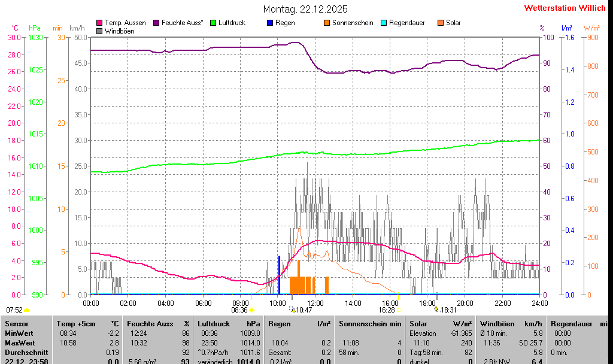Click the purple Feuchte Auss legend swatch
The height and width of the screenshot is (364, 613).
157,23
